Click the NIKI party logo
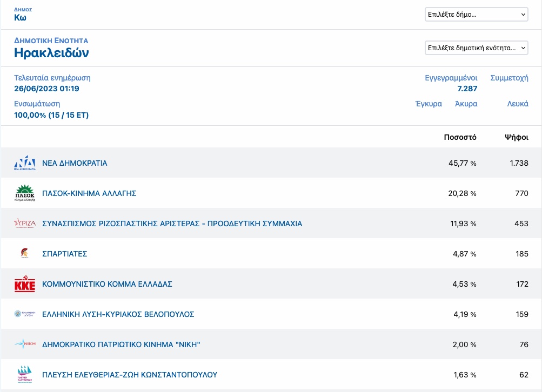 click(x=24, y=344)
